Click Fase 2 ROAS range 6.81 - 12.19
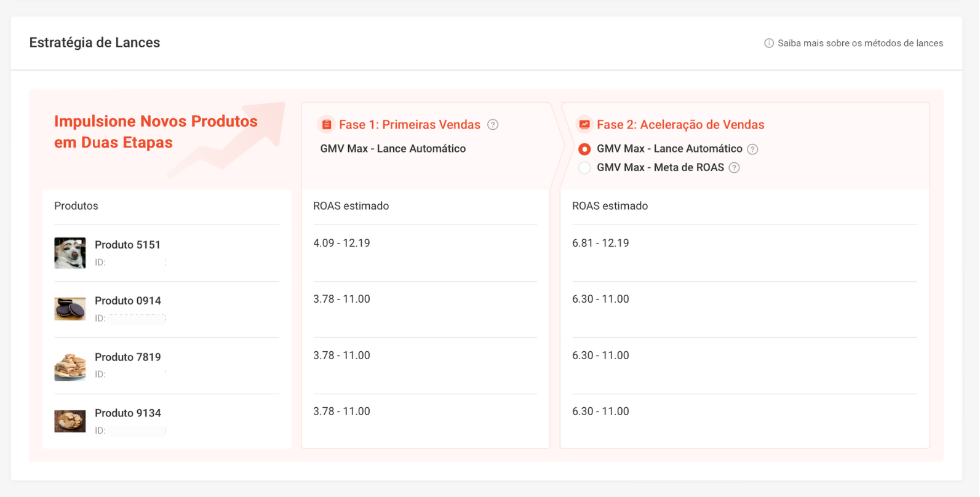Viewport: 980px width, 497px height. [600, 243]
